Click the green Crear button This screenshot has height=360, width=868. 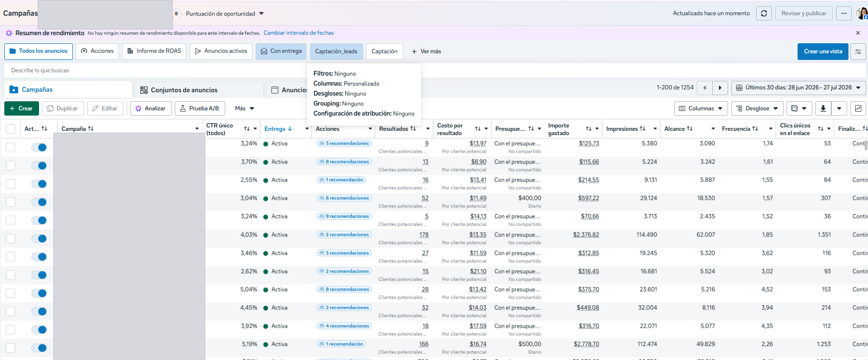(21, 108)
